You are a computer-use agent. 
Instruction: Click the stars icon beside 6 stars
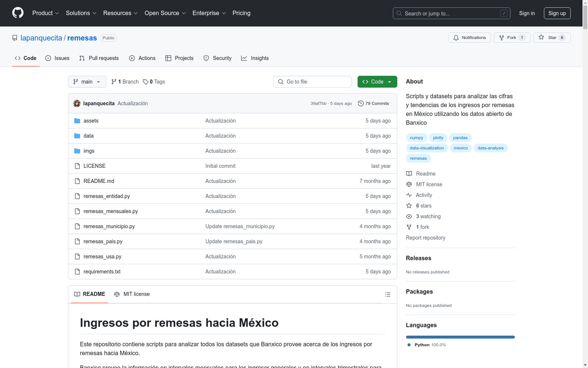pyautogui.click(x=409, y=206)
